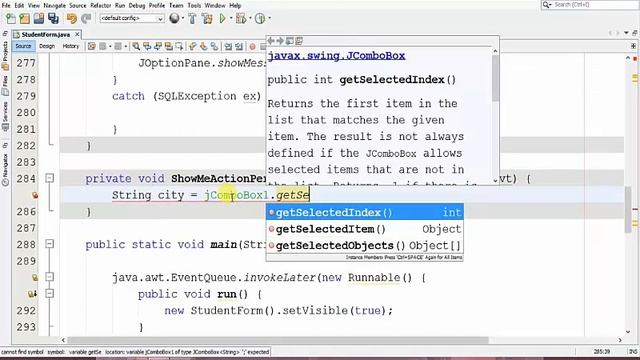
Task: Click the red Start Macro Recording icon
Action: click(x=252, y=46)
